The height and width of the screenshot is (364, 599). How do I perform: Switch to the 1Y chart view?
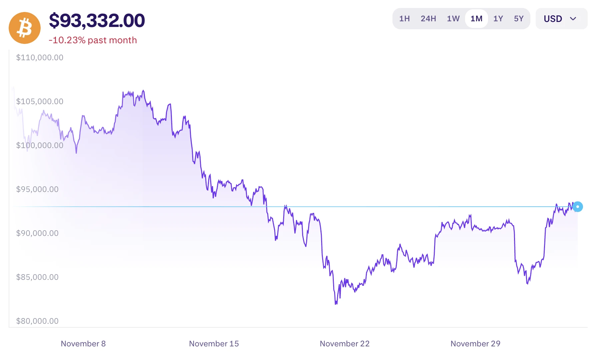tap(498, 19)
